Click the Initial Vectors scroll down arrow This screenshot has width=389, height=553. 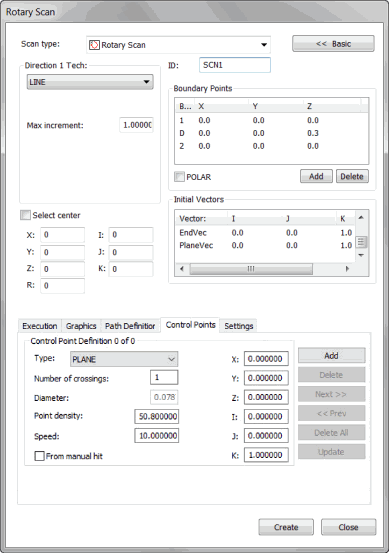[x=361, y=255]
